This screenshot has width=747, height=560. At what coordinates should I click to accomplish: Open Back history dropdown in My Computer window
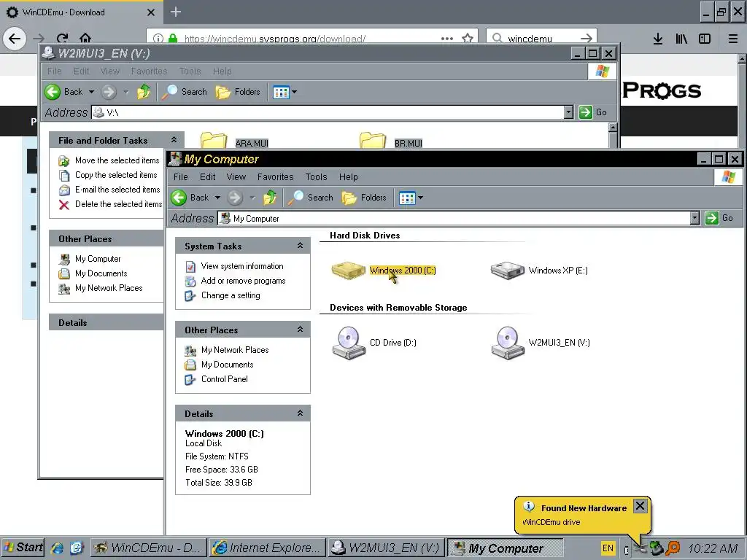(217, 197)
